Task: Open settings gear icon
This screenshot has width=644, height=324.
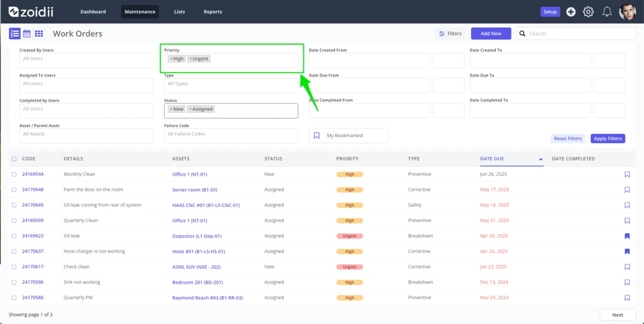Action: pos(589,12)
